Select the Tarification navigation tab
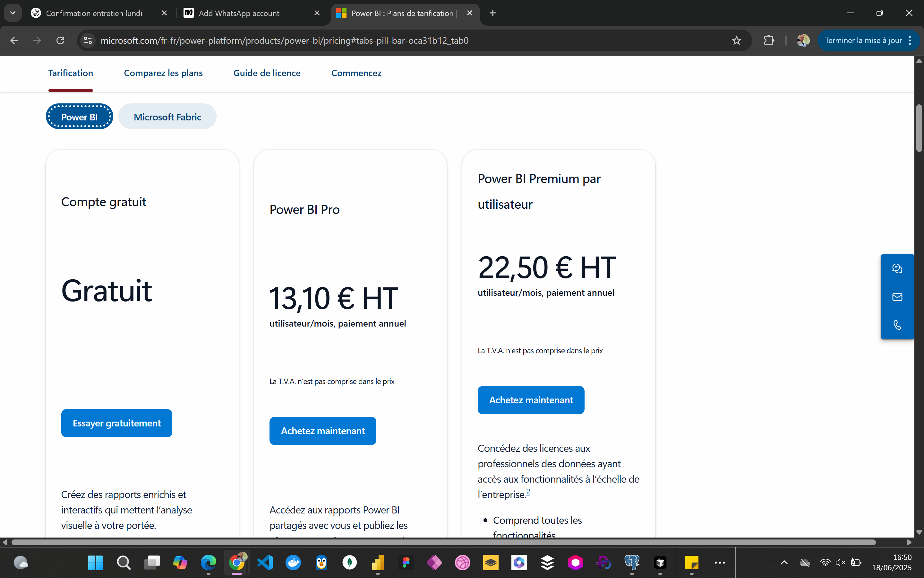Image resolution: width=924 pixels, height=578 pixels. (x=71, y=73)
